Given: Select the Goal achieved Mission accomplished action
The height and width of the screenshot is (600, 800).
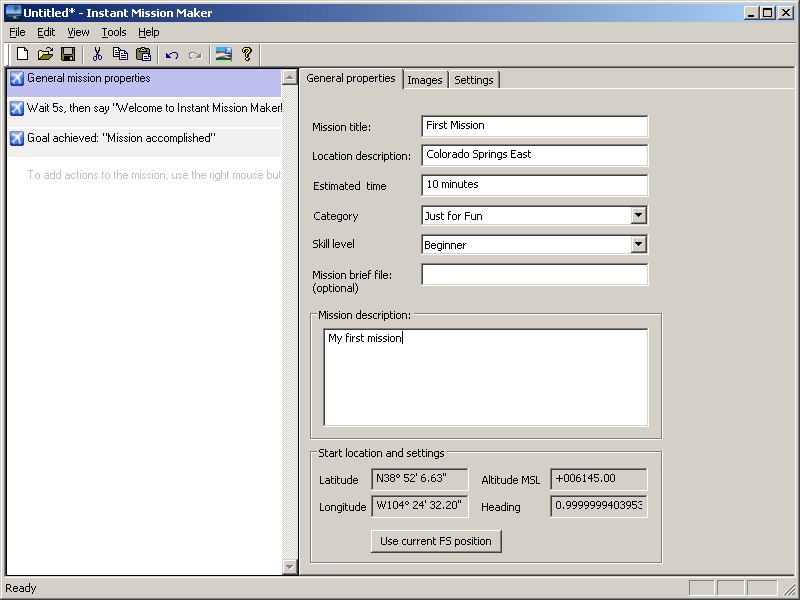Looking at the screenshot, I should [144, 142].
